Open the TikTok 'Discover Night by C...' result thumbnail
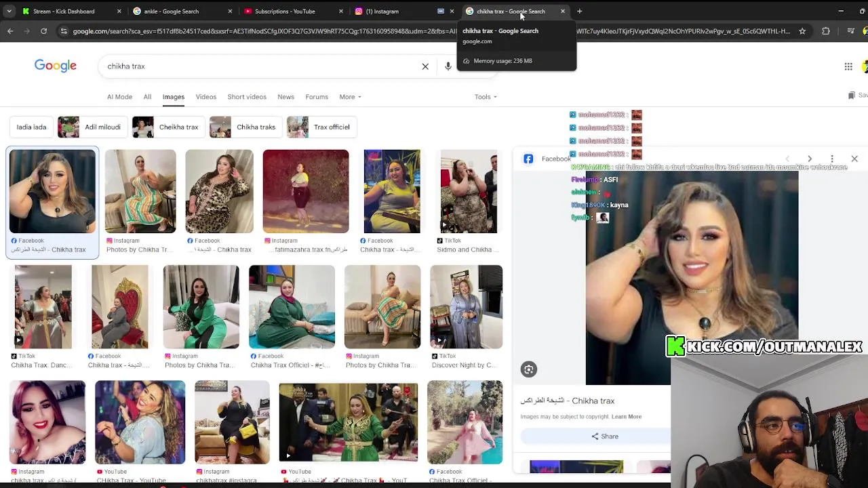 tap(467, 306)
